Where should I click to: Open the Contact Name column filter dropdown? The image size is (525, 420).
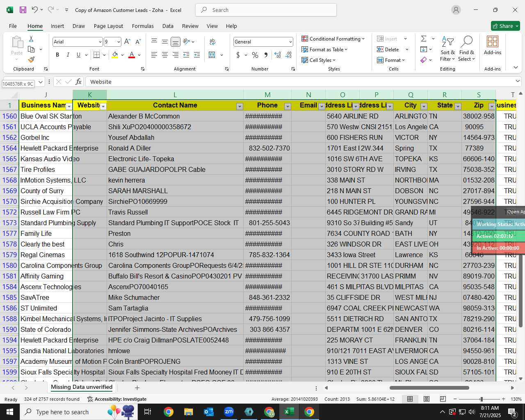click(240, 107)
